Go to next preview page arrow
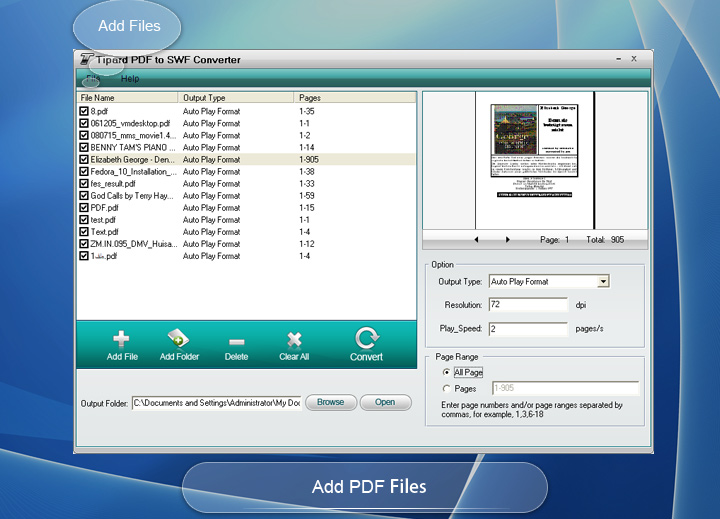 [507, 240]
